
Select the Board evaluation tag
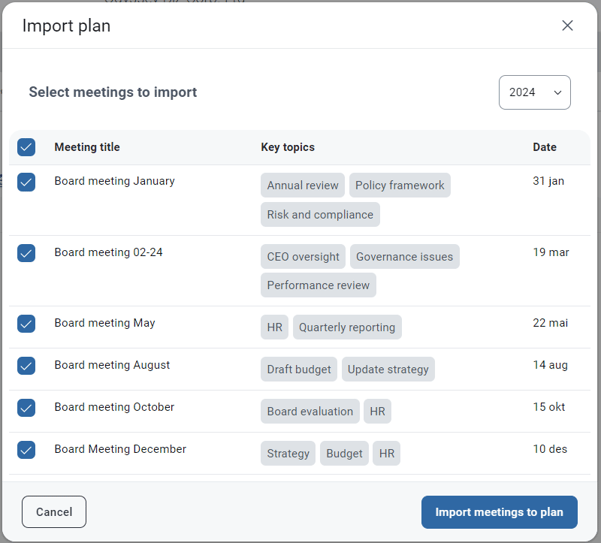(x=310, y=411)
